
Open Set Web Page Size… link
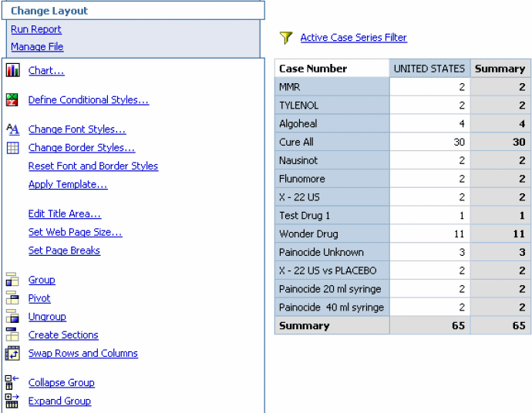(x=75, y=232)
